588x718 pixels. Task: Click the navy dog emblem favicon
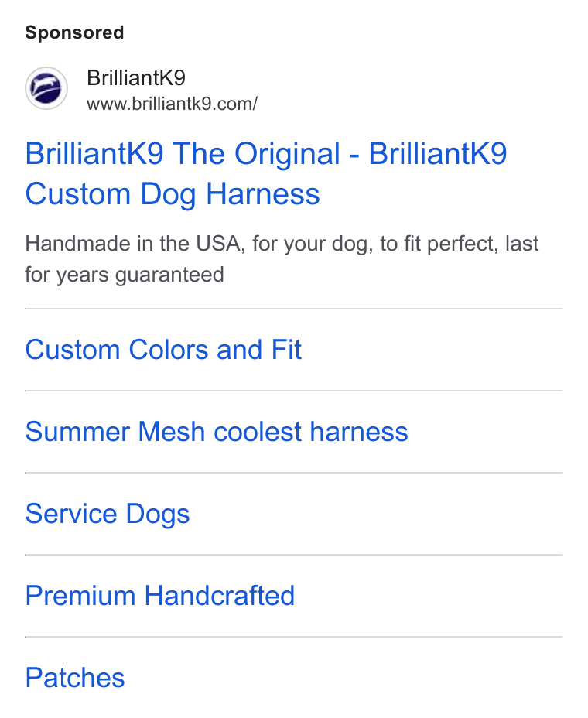pos(46,88)
